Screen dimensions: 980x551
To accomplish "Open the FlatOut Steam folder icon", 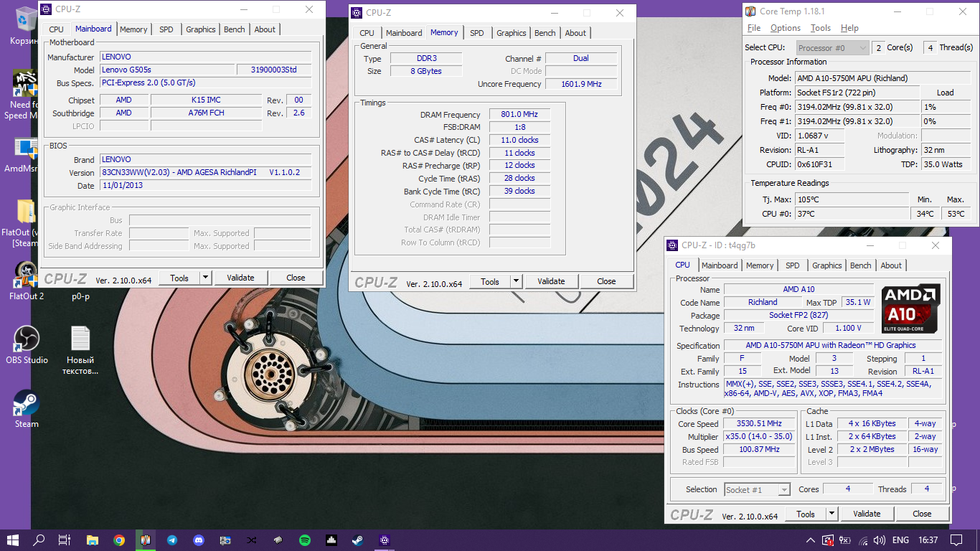I will 22,222.
